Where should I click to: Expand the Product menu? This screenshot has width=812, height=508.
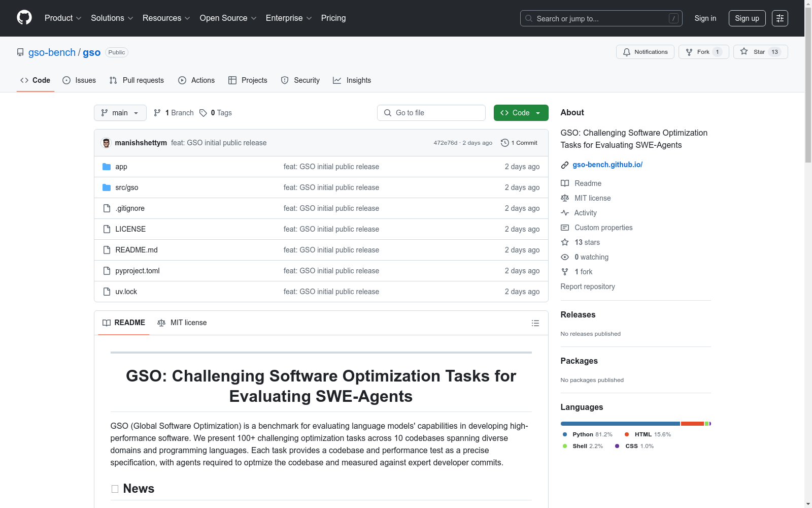[63, 18]
